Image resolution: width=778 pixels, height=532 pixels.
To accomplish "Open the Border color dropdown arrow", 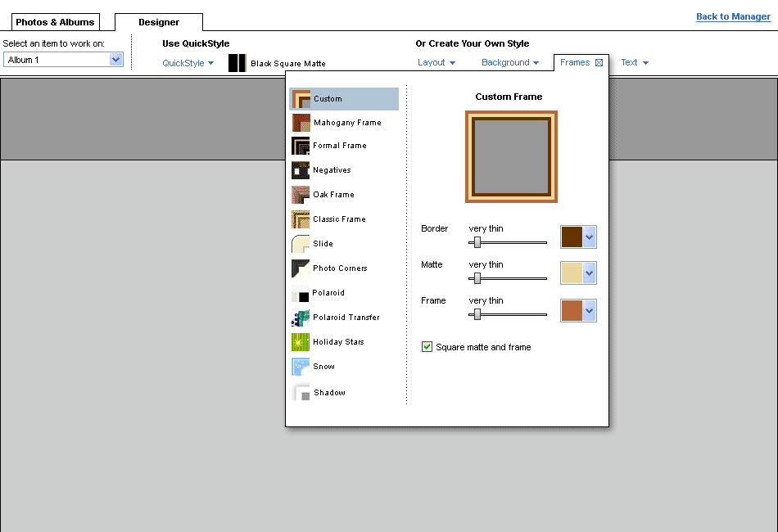I will (589, 237).
